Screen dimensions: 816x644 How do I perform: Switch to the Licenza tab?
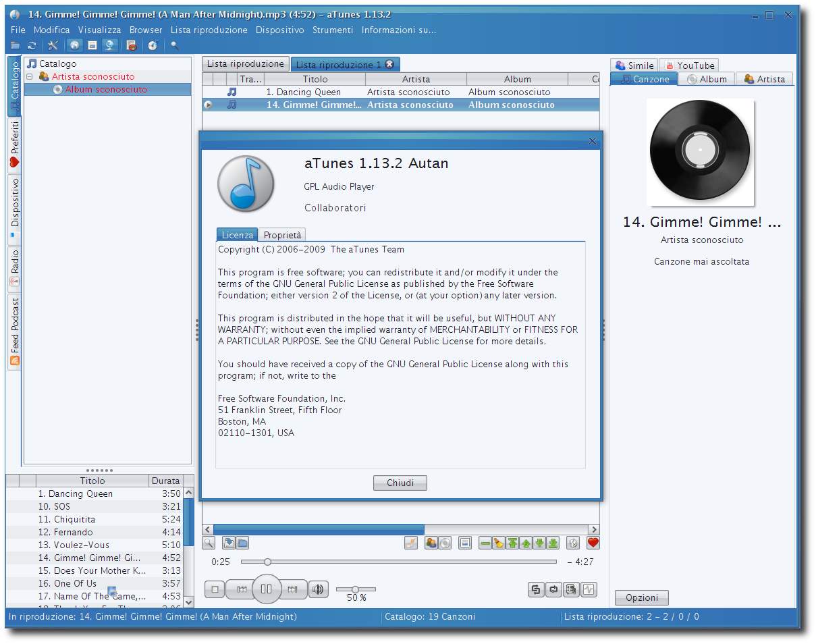click(238, 235)
